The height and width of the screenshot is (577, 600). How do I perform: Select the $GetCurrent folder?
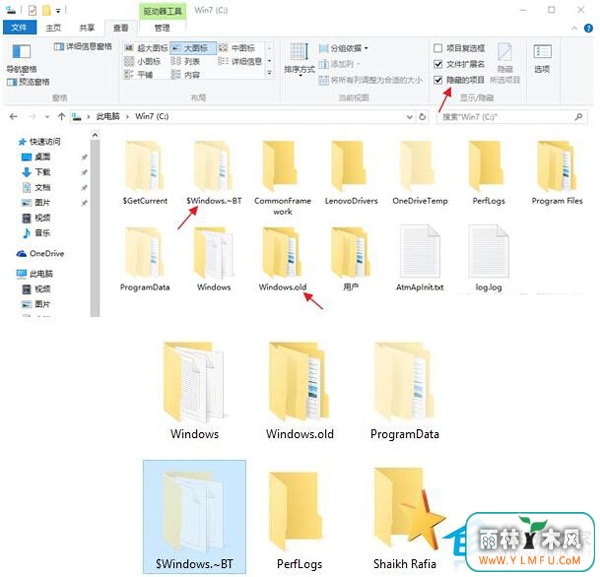pos(145,173)
